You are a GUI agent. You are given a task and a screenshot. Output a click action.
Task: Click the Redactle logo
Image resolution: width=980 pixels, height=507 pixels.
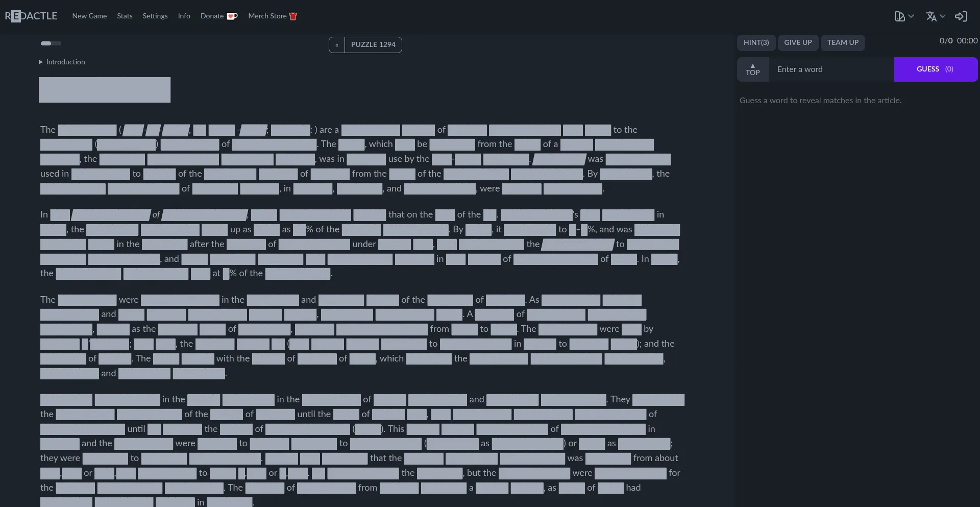pos(31,16)
